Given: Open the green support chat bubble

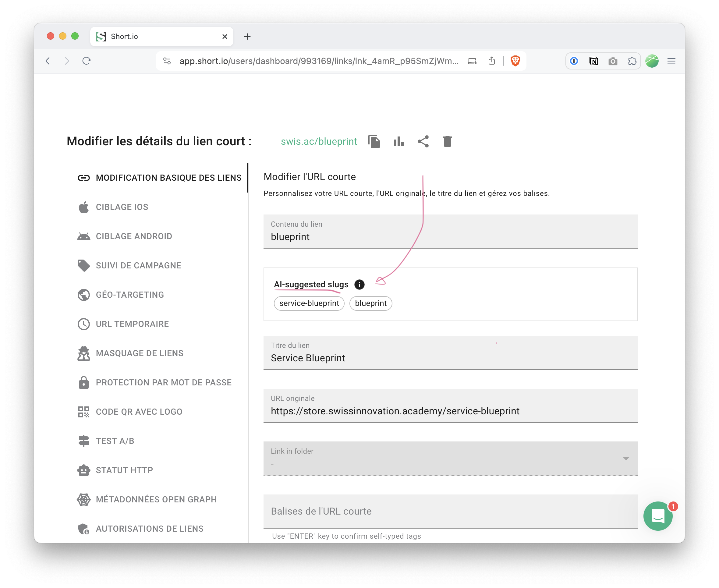Looking at the screenshot, I should [658, 516].
